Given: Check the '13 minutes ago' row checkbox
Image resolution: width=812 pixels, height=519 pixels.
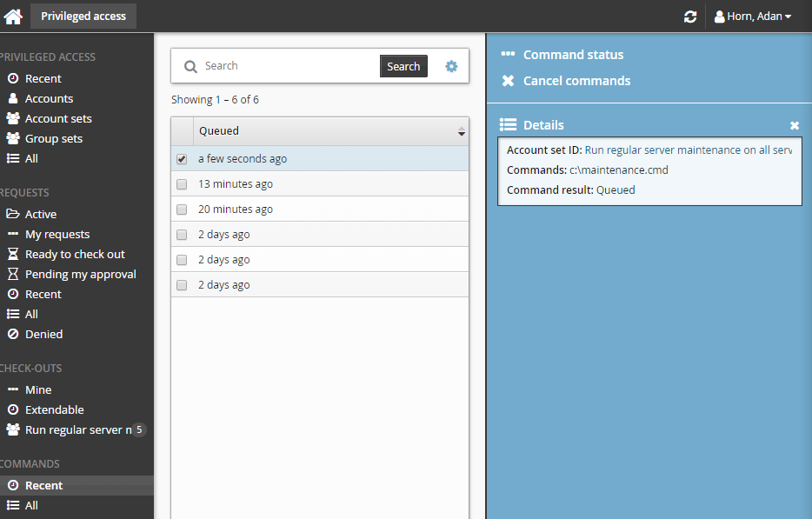Looking at the screenshot, I should point(182,184).
